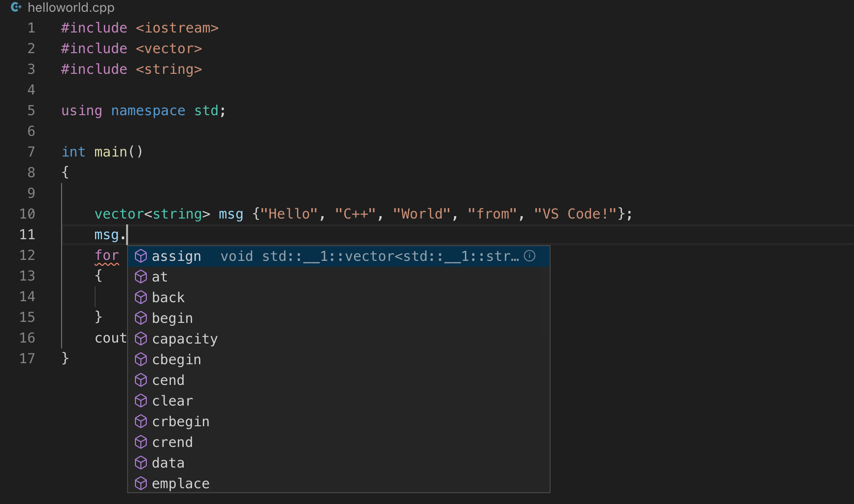This screenshot has width=854, height=504.
Task: Click the method cube icon beside crbegin
Action: (x=141, y=421)
